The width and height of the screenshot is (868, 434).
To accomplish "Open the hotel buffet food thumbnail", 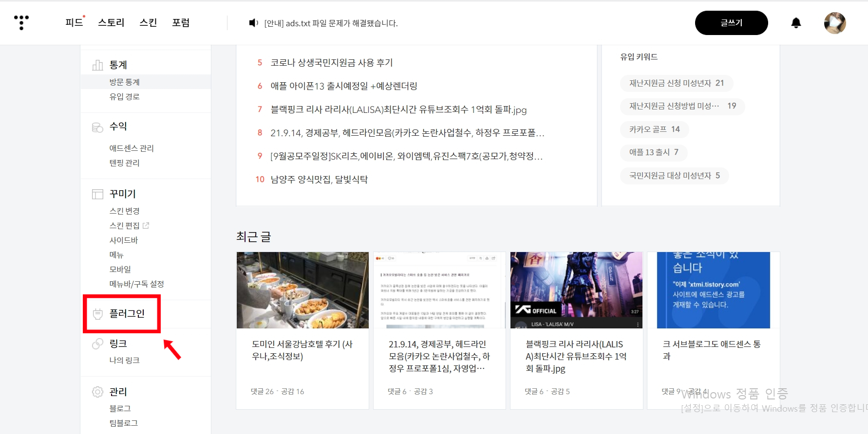I will (x=302, y=290).
